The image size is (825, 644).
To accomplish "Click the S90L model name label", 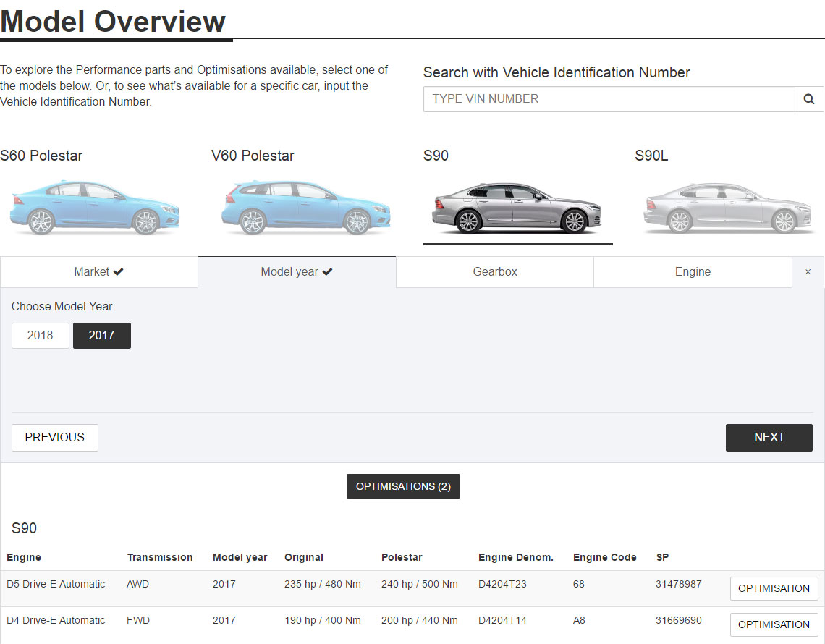I will [x=651, y=156].
